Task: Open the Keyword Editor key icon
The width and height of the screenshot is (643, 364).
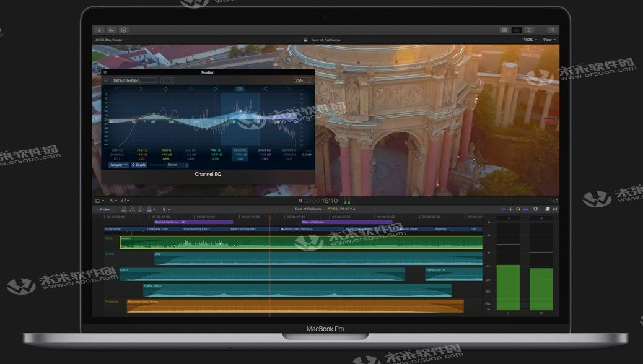Action: click(112, 30)
